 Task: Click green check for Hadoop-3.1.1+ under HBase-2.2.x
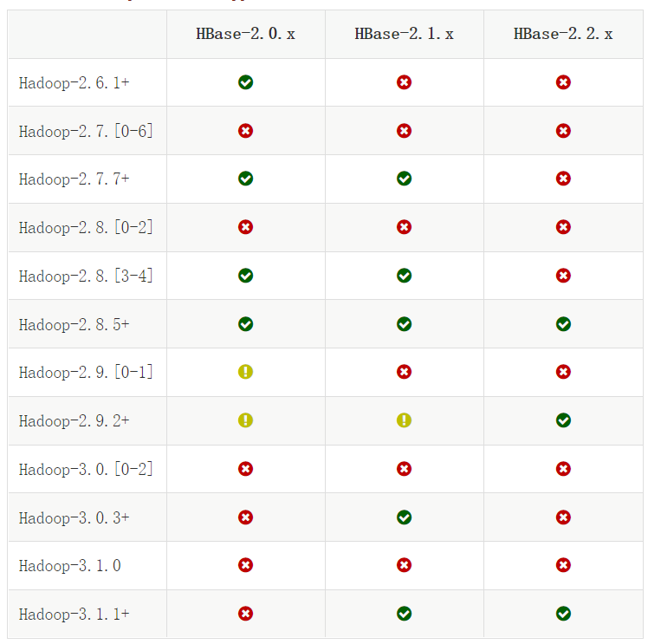click(x=563, y=614)
